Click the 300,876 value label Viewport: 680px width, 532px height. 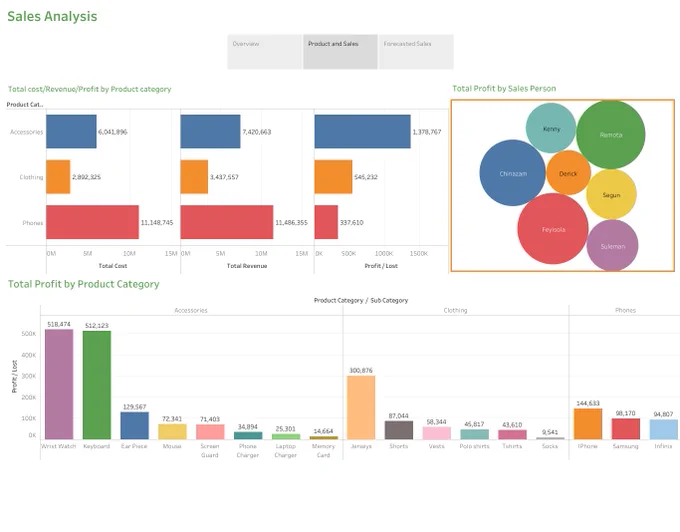(361, 370)
